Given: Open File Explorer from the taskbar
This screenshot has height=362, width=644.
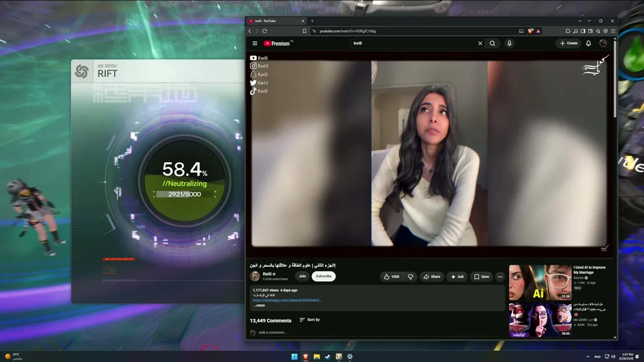Looking at the screenshot, I should point(316,356).
